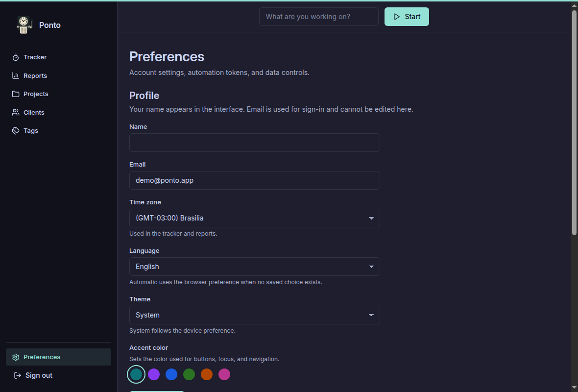Open the Language dropdown
578x392 pixels.
254,267
